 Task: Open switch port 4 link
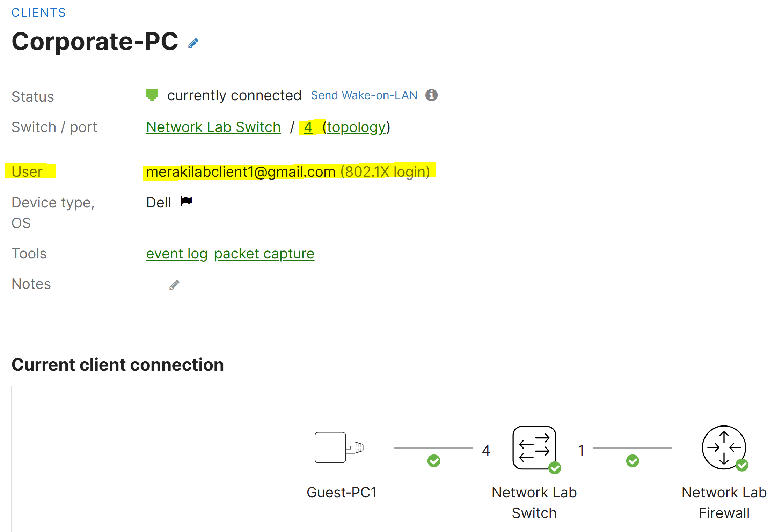[x=308, y=127]
